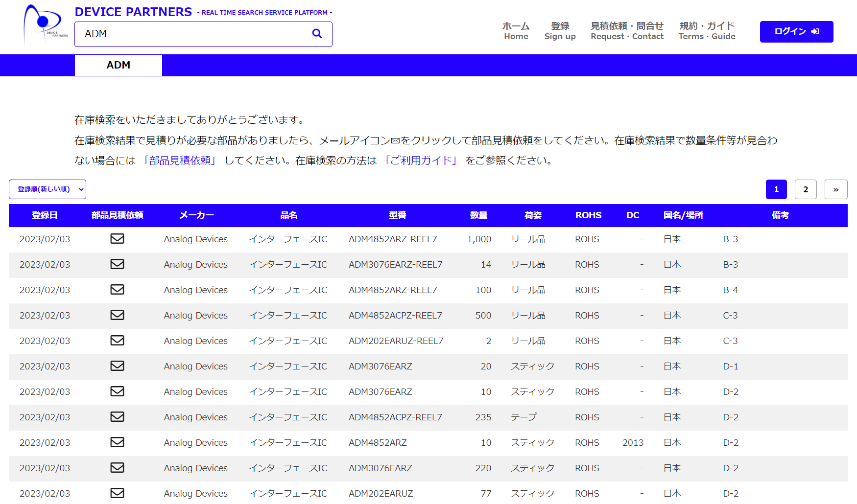Click the quantity 77 cell
The width and height of the screenshot is (857, 504).
click(x=486, y=494)
